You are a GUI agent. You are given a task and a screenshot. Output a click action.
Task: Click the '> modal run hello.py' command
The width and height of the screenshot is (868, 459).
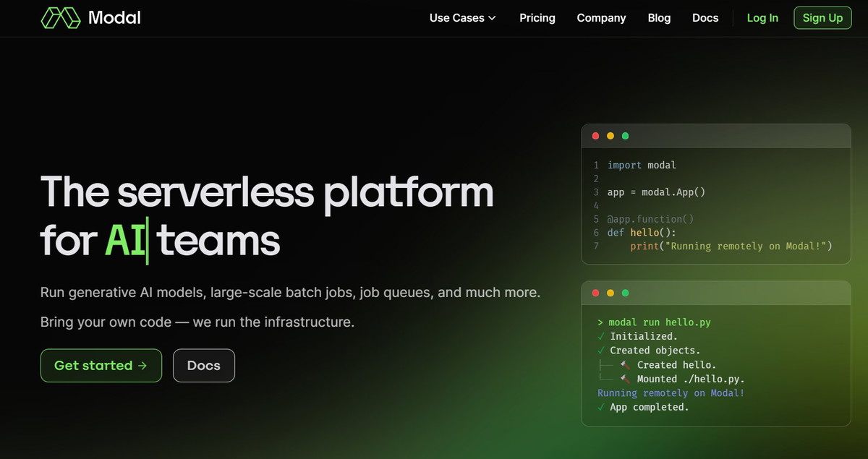click(x=654, y=322)
